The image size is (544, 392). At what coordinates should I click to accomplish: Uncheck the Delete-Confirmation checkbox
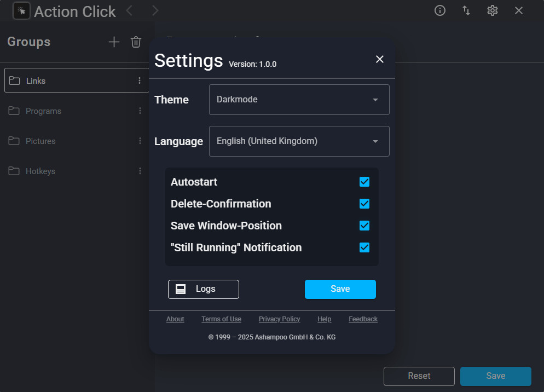pos(364,204)
